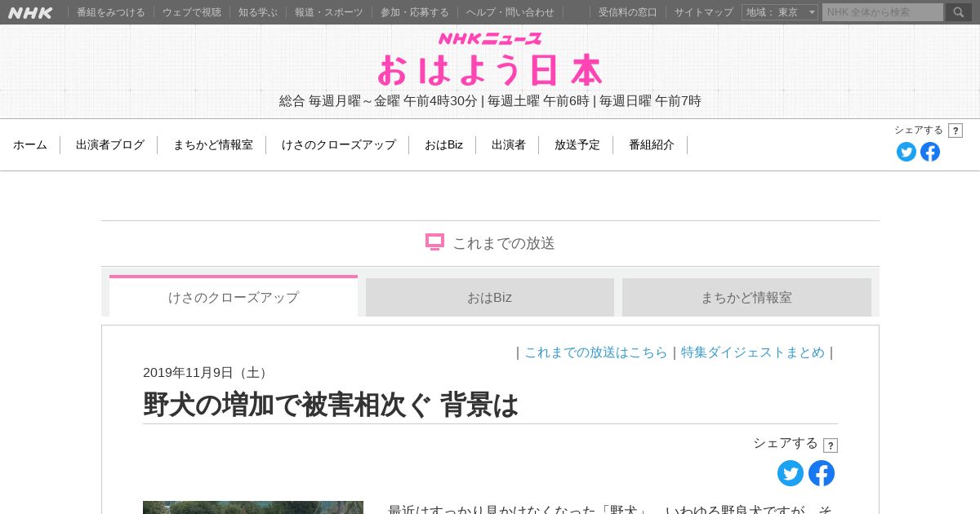Focus the NHK全体から検索 search field

[x=883, y=12]
